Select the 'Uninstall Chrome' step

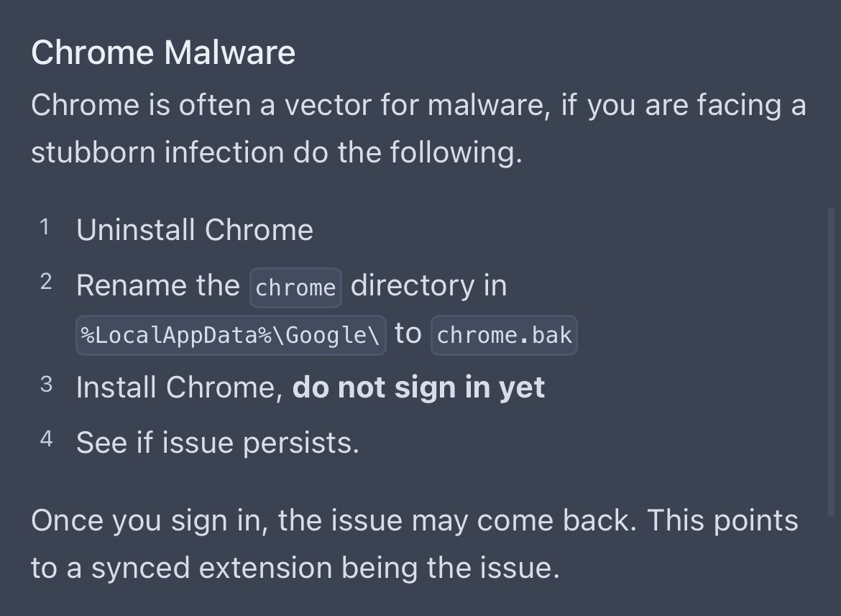(x=195, y=230)
